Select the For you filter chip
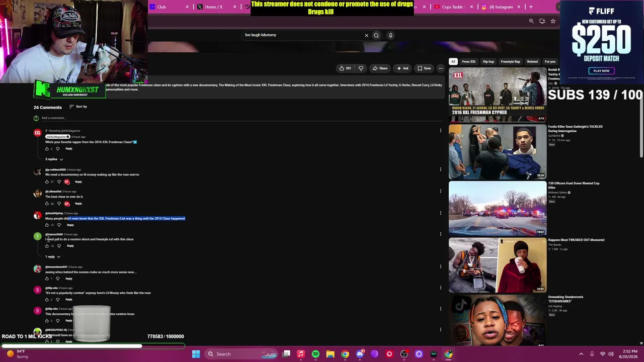Viewport: 644px width, 362px height. (x=550, y=61)
